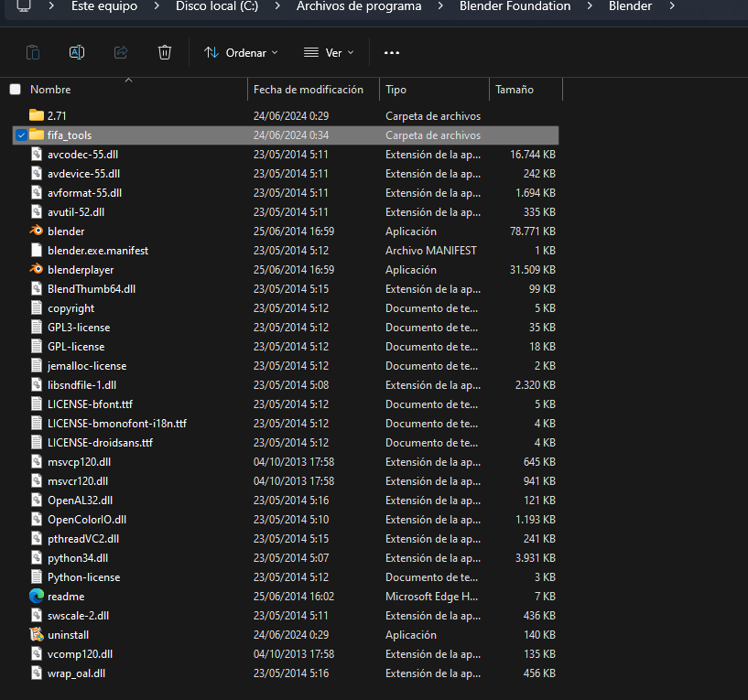The height and width of the screenshot is (700, 748).
Task: Select the LICENSE-droidsans.ttf file name
Action: pyautogui.click(x=100, y=443)
